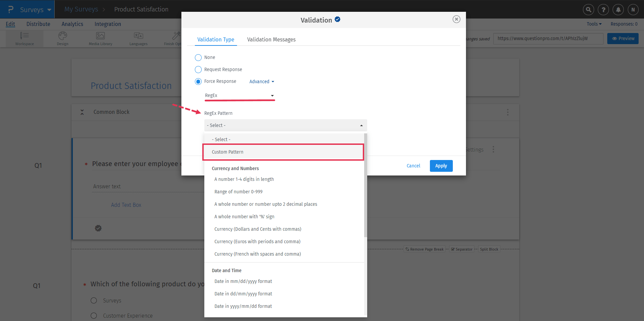Click the search icon in top bar

click(588, 10)
